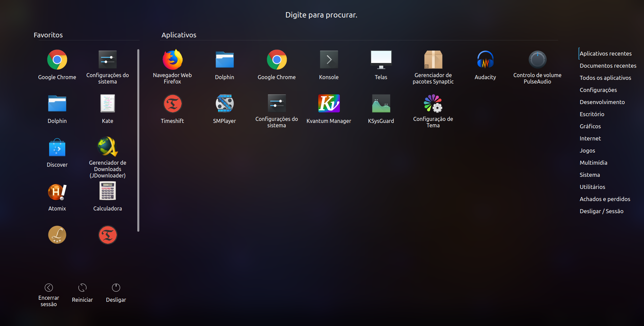Open Sistema category
This screenshot has height=326, width=644.
tap(590, 175)
